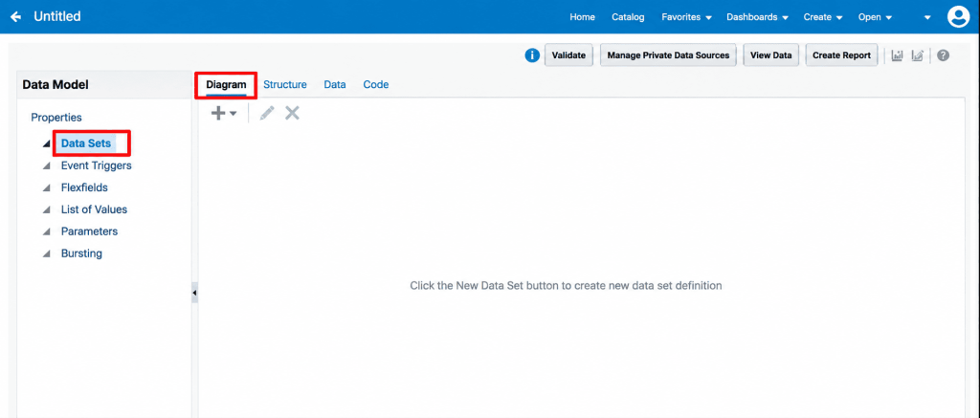Expand the Event Triggers tree triangle

(46, 166)
